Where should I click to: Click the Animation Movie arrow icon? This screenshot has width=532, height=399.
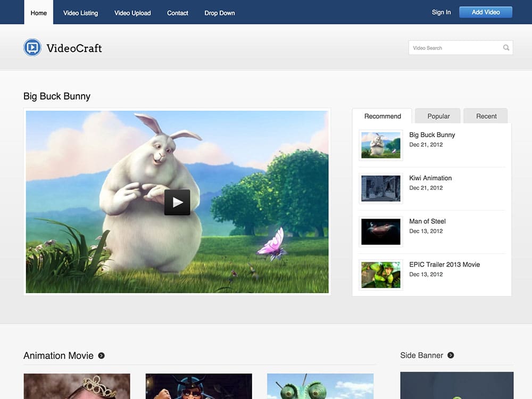pos(101,355)
